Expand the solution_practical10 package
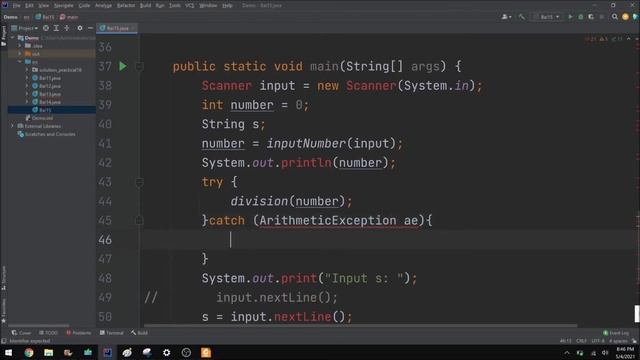 tap(27, 70)
